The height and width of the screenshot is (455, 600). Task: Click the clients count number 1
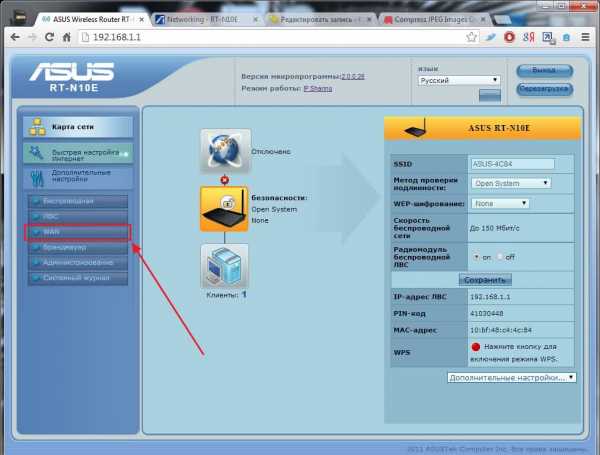244,295
